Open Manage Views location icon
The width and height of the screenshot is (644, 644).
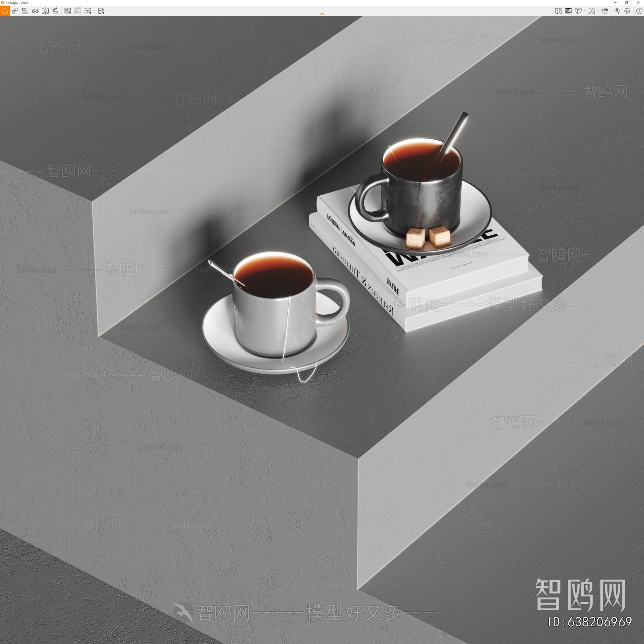pyautogui.click(x=15, y=11)
